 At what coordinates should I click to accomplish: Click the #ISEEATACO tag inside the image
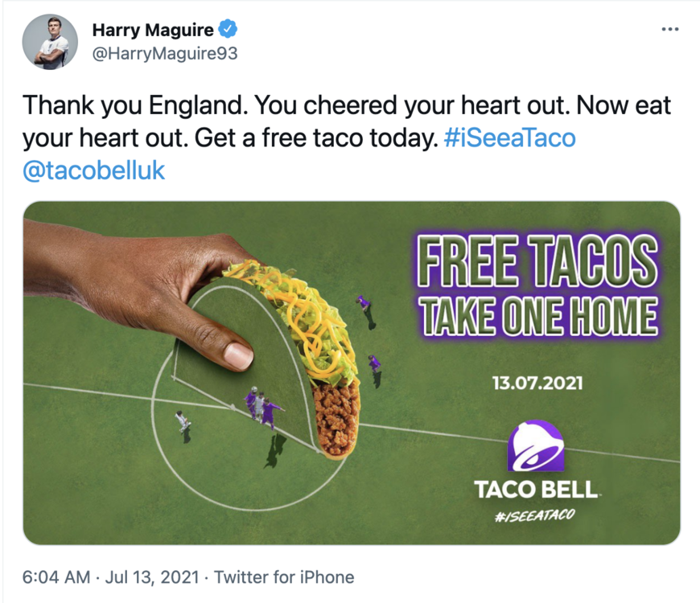(x=535, y=515)
